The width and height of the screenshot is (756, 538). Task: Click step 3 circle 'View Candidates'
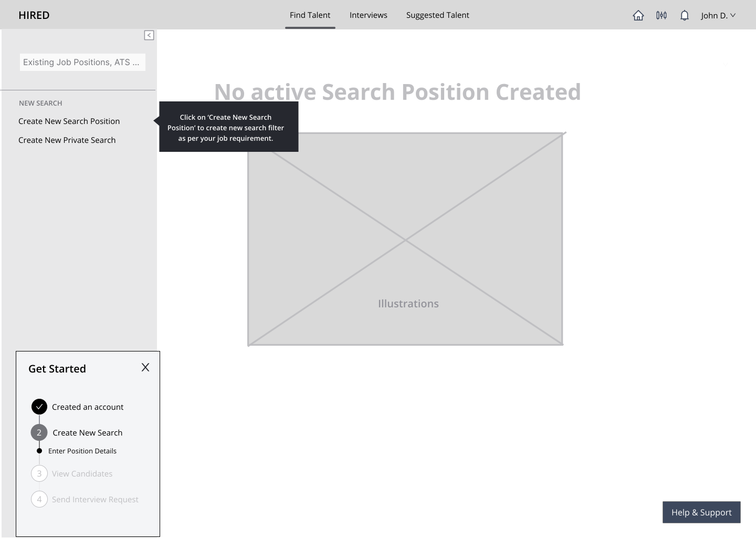[x=39, y=473]
